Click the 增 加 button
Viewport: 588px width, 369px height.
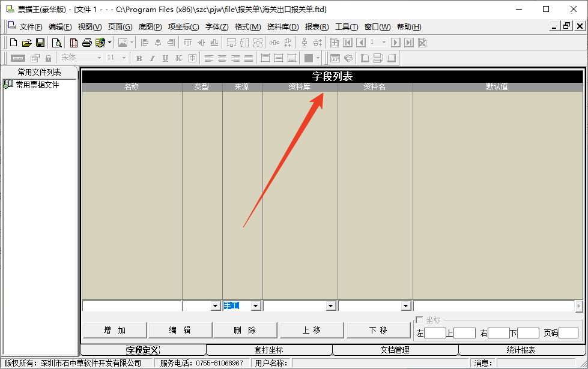(x=115, y=330)
